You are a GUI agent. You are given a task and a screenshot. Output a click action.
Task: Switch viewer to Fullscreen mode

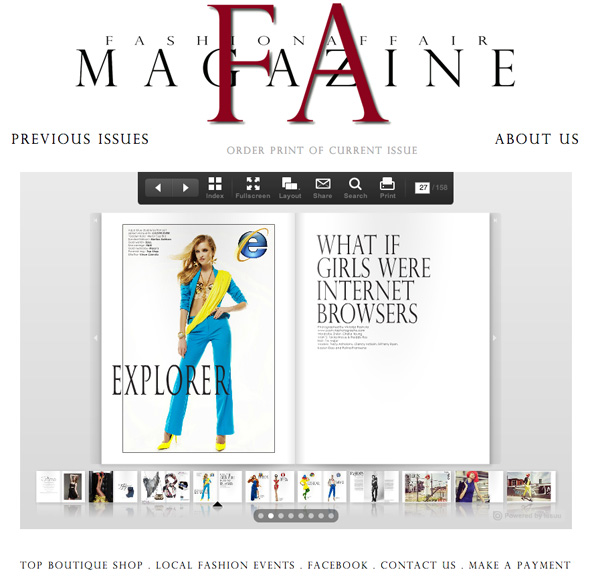(252, 188)
